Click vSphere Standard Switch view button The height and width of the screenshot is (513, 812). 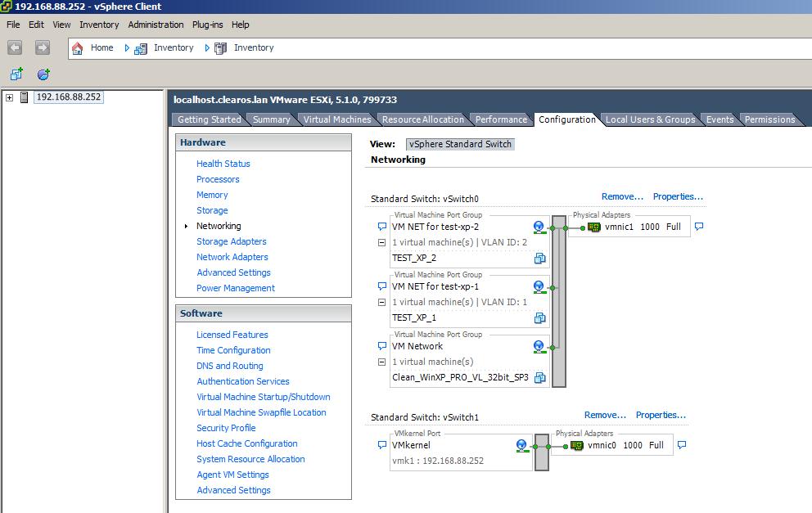click(460, 145)
